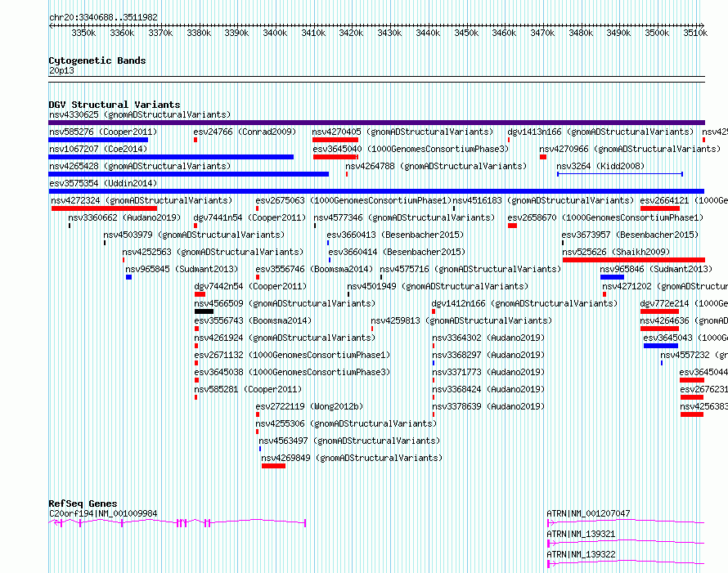Click nsv3360662 (Audano2019) label
Viewport: 728px width, 573px height.
pos(124,217)
